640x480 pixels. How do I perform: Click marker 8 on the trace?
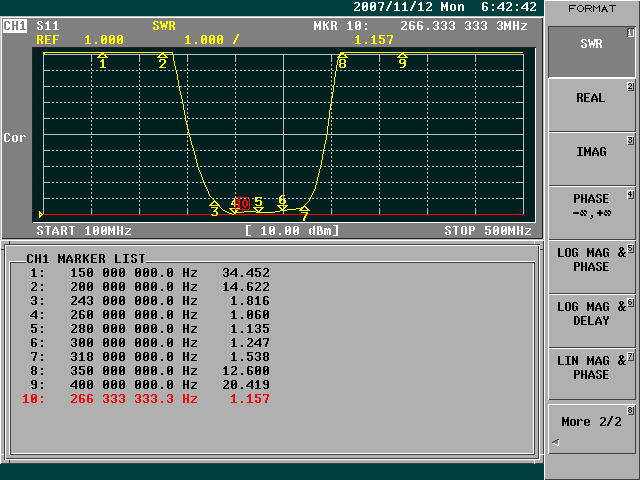click(x=342, y=60)
